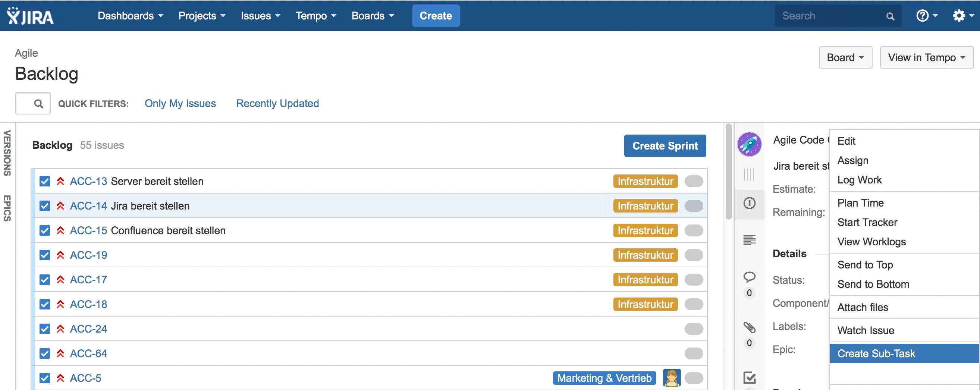The height and width of the screenshot is (390, 980).
Task: Click priority arrows icon on ACC-19
Action: 60,255
